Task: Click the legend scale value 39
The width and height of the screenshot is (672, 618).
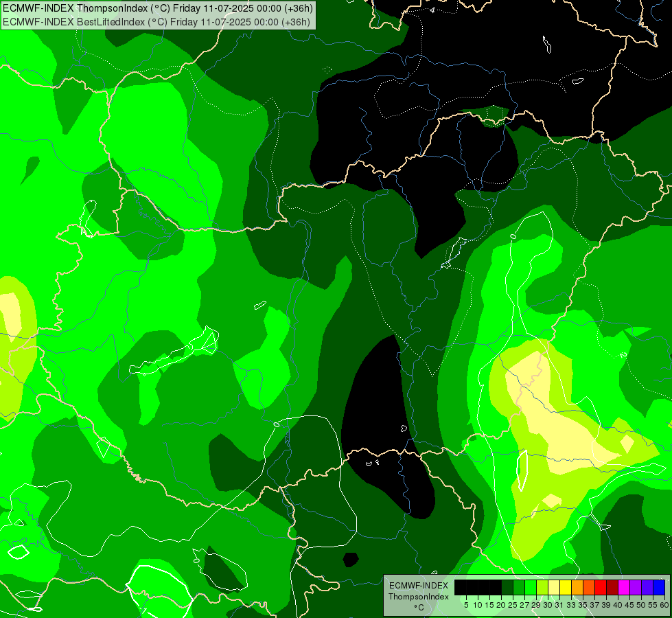Action: pyautogui.click(x=606, y=605)
